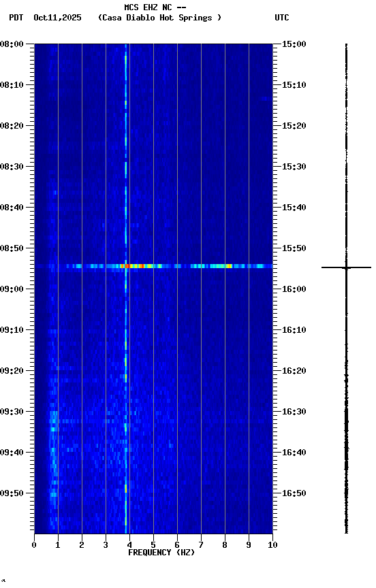Viewport: 376px width, 588px height.
Task: Click the 08:40 PDT time label
Action: pyautogui.click(x=12, y=208)
